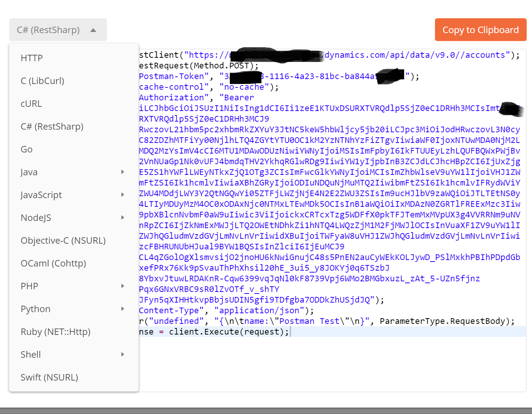Expand the PHP submenu chevron
The height and width of the screenshot is (414, 532).
123,286
